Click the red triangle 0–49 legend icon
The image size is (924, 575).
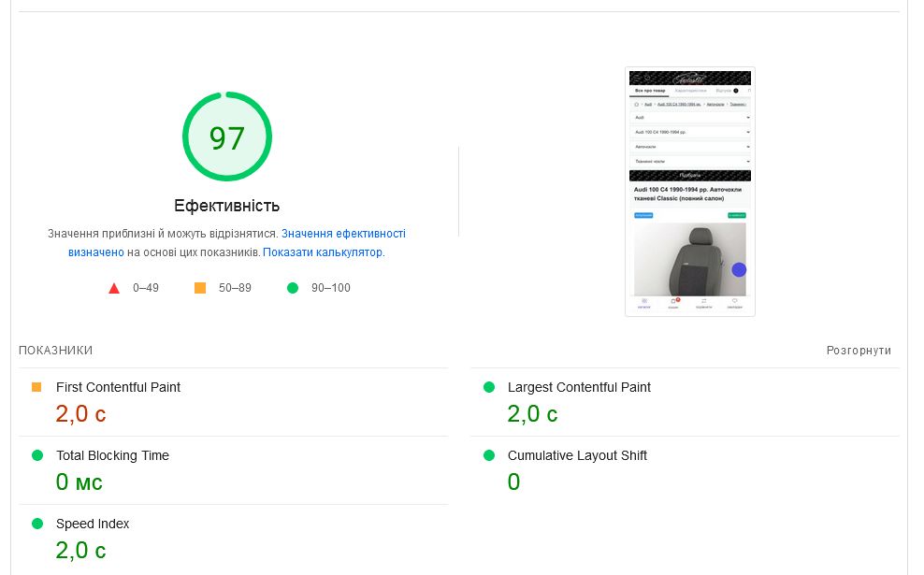(114, 288)
